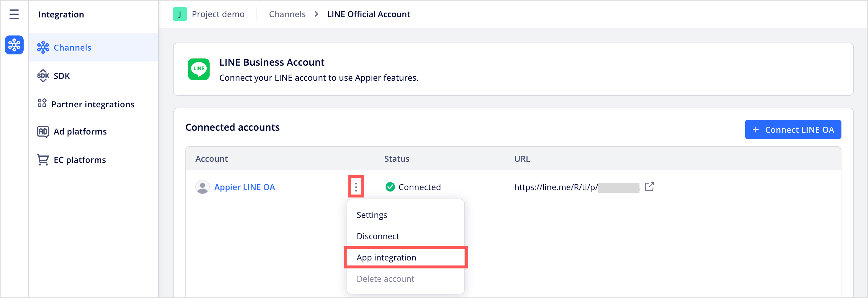868x298 pixels.
Task: Click the green Connected checkmark icon
Action: point(390,187)
